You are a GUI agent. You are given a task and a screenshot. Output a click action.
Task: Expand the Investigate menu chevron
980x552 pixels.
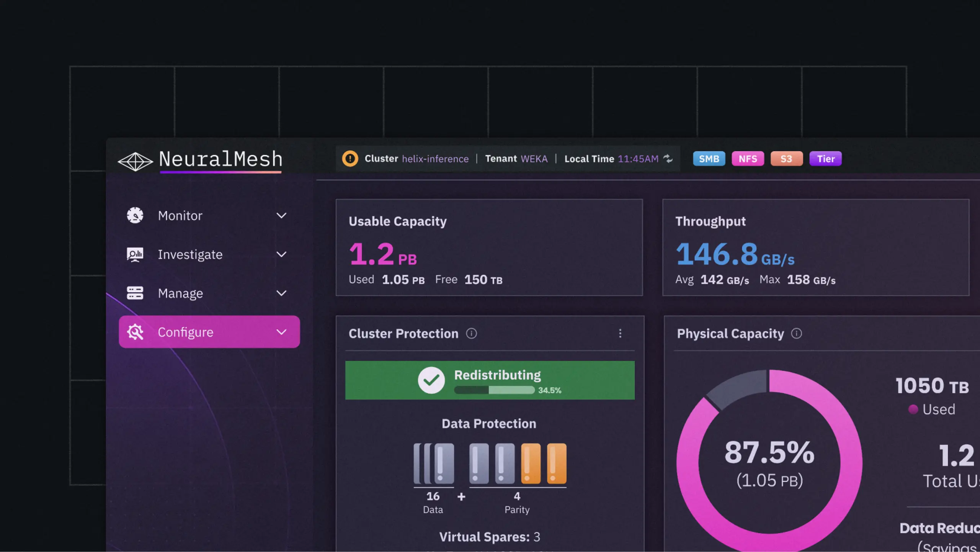(x=281, y=254)
